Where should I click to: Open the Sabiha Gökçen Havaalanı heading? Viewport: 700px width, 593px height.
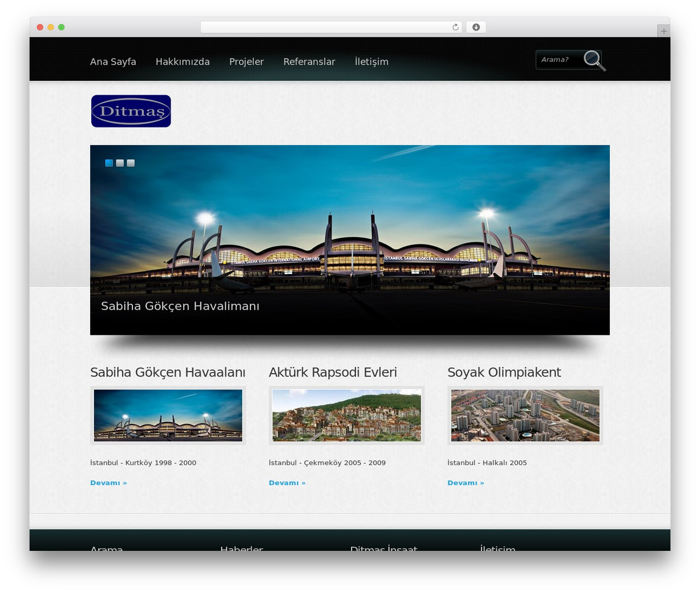click(x=168, y=373)
